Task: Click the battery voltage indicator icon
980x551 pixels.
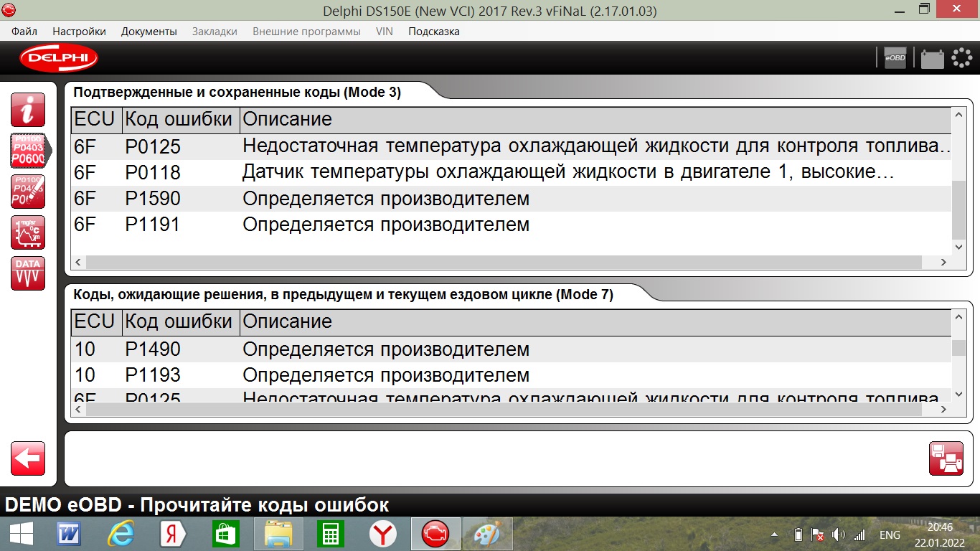Action: 932,58
